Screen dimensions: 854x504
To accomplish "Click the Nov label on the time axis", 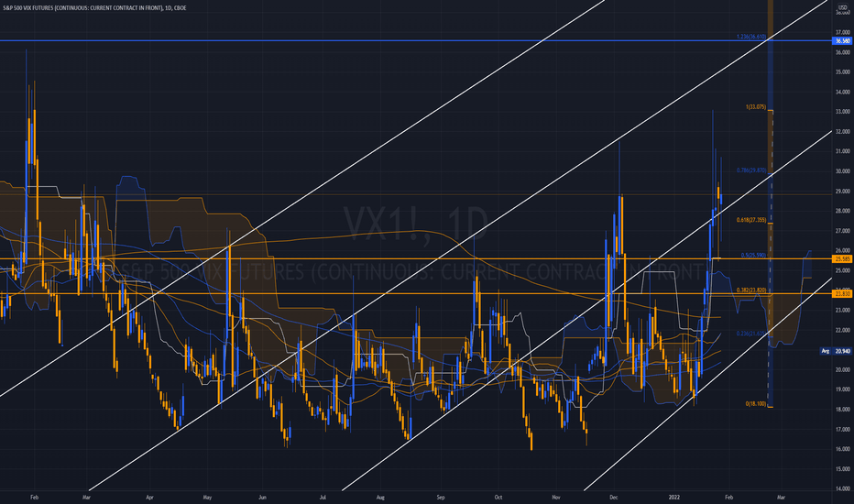I will click(x=555, y=498).
